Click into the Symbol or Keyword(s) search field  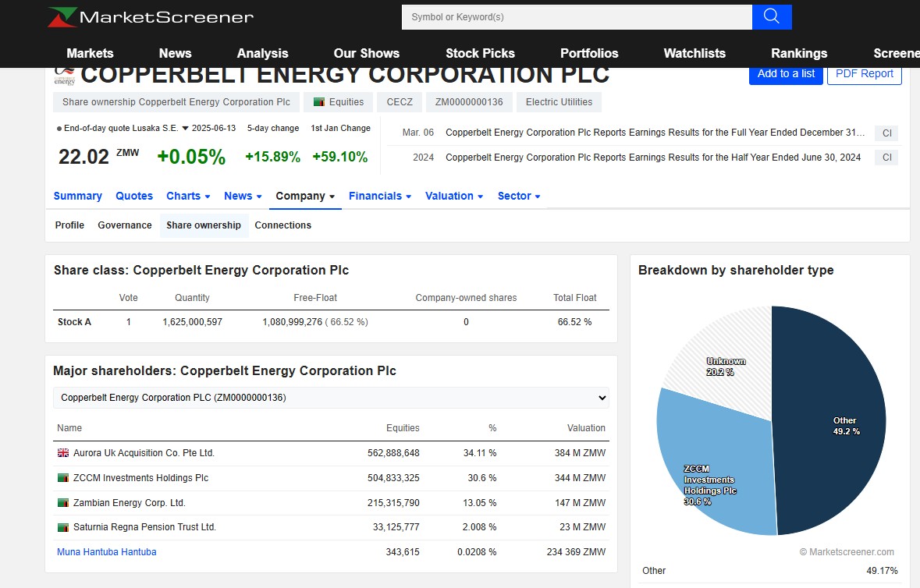(577, 17)
